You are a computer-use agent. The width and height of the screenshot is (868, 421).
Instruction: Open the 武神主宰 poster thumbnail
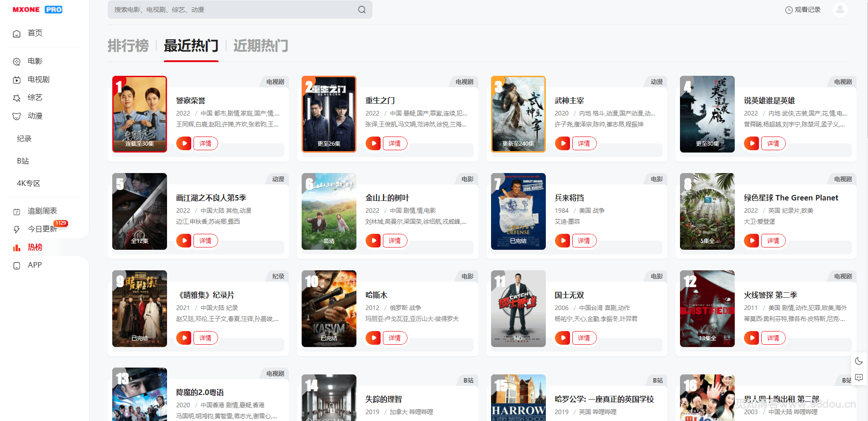click(x=518, y=114)
